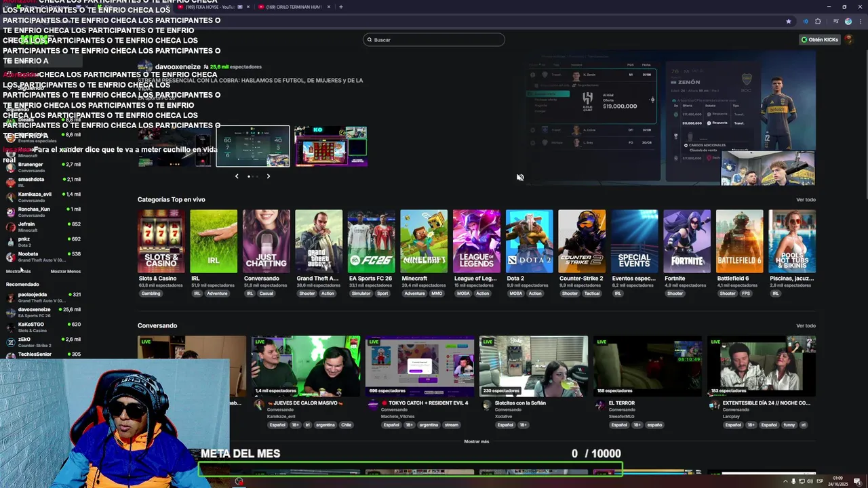The image size is (868, 488).
Task: Open Noobata channel in the sidebar
Action: [43, 256]
